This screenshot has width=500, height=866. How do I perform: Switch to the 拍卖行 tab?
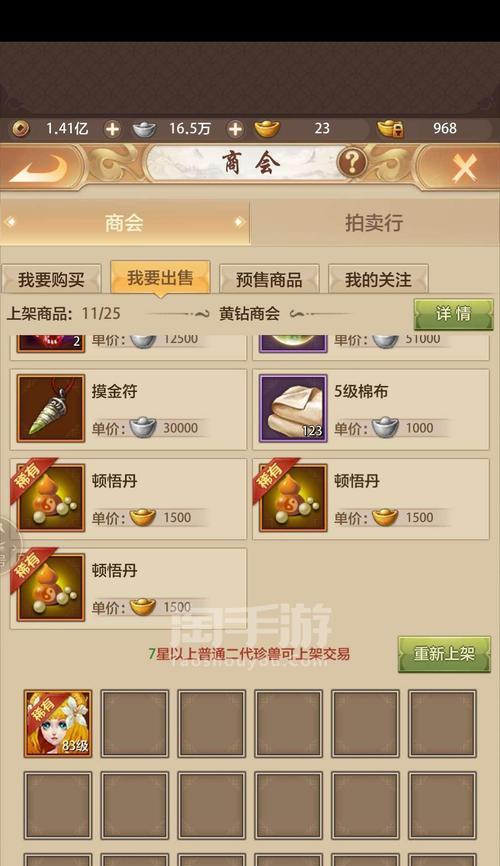click(x=374, y=223)
